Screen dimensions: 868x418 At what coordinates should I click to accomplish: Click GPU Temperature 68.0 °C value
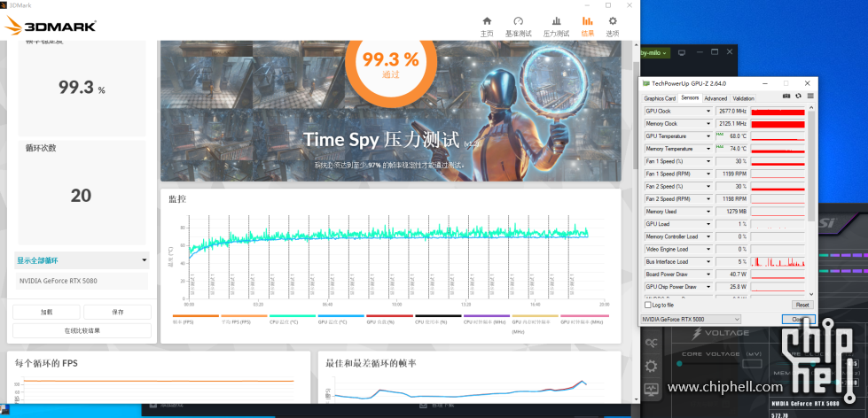pos(731,136)
